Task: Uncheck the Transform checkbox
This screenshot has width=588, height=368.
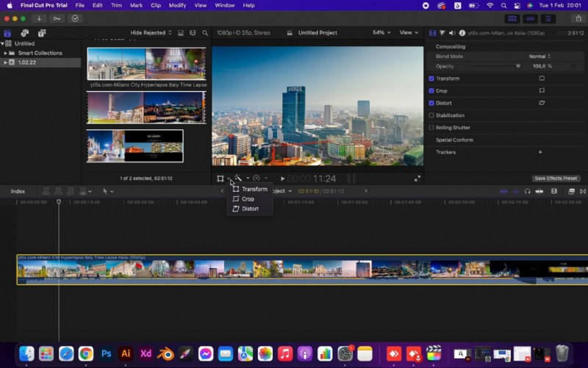Action: click(431, 79)
